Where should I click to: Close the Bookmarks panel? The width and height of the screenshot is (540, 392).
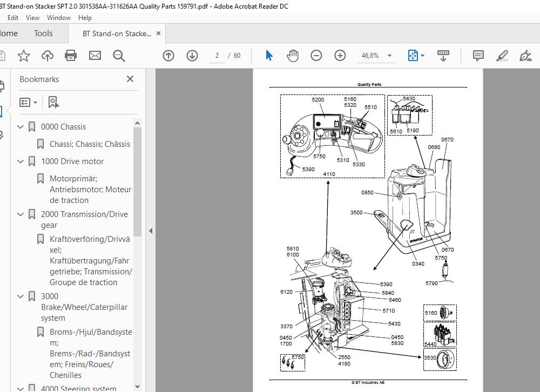[130, 79]
